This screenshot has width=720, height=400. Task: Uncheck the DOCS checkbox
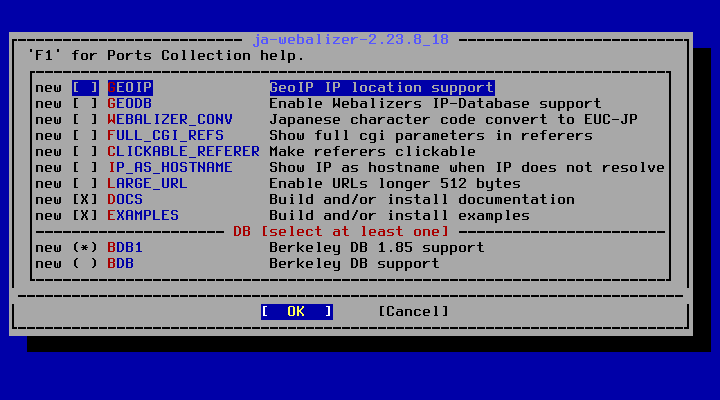85,199
